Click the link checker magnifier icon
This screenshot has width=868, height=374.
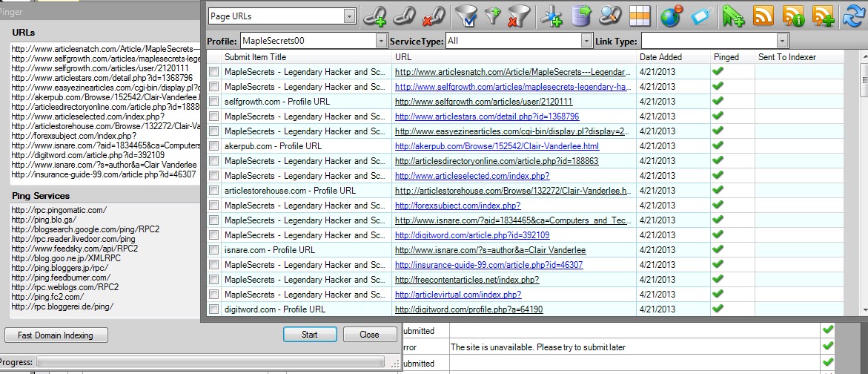coord(611,16)
